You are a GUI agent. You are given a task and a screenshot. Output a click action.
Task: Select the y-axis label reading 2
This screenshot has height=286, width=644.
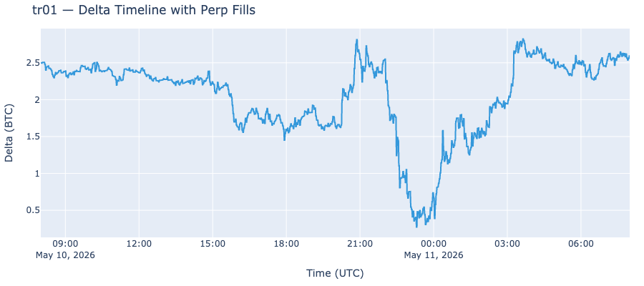(36, 99)
